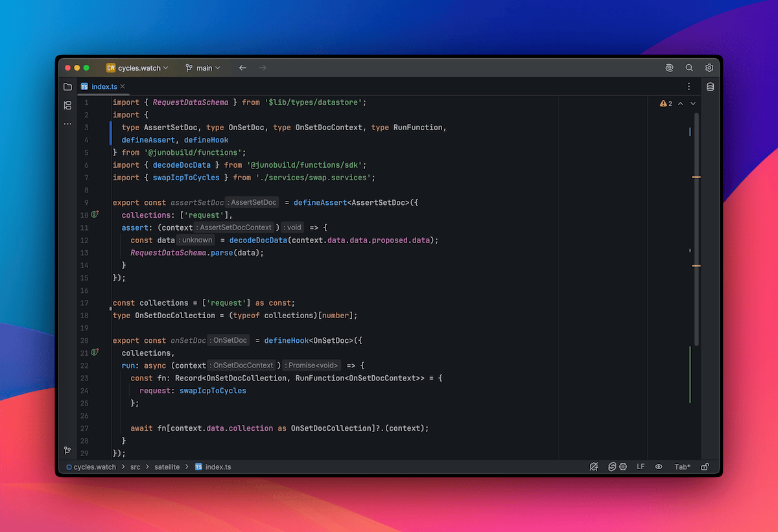Image resolution: width=778 pixels, height=532 pixels.
Task: Open editor tab options kebab menu
Action: click(689, 86)
